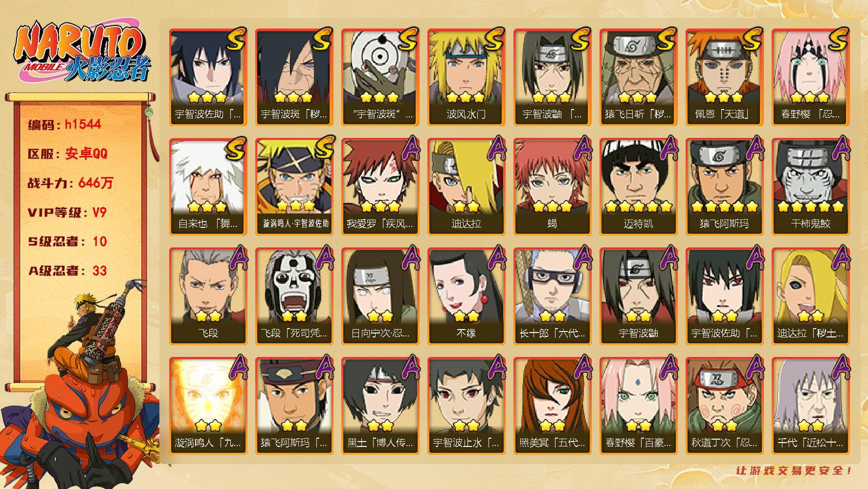Select the 不缘 character portrait
Image resolution: width=868 pixels, height=489 pixels.
466,296
